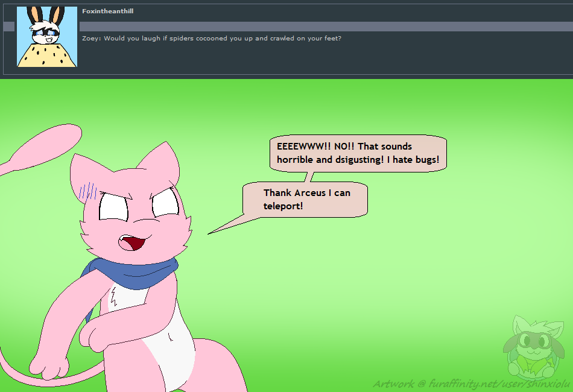Click the furaffinity.net artwork credit text
Screen dimensions: 573x392
tap(472, 384)
